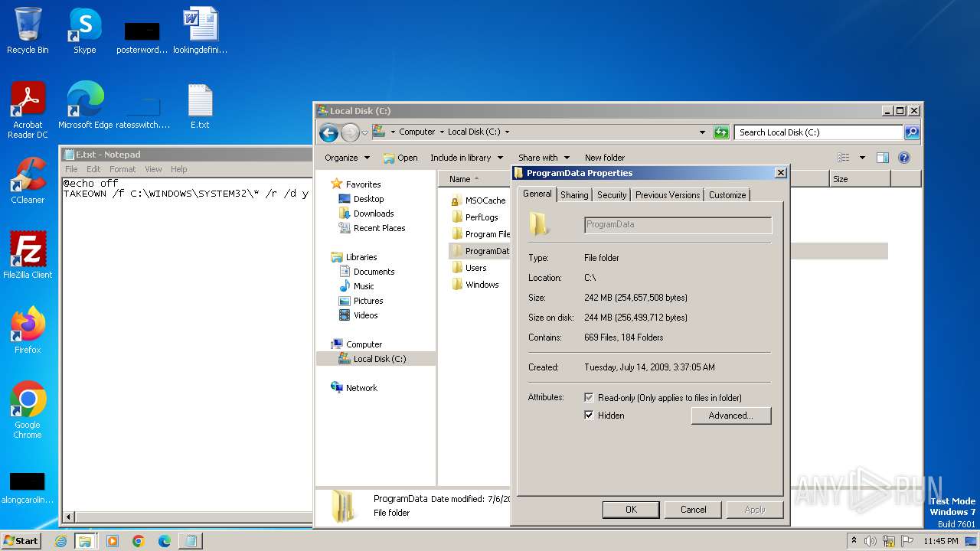Open Internet Explorer from the taskbar
Image resolution: width=980 pixels, height=551 pixels.
(60, 541)
